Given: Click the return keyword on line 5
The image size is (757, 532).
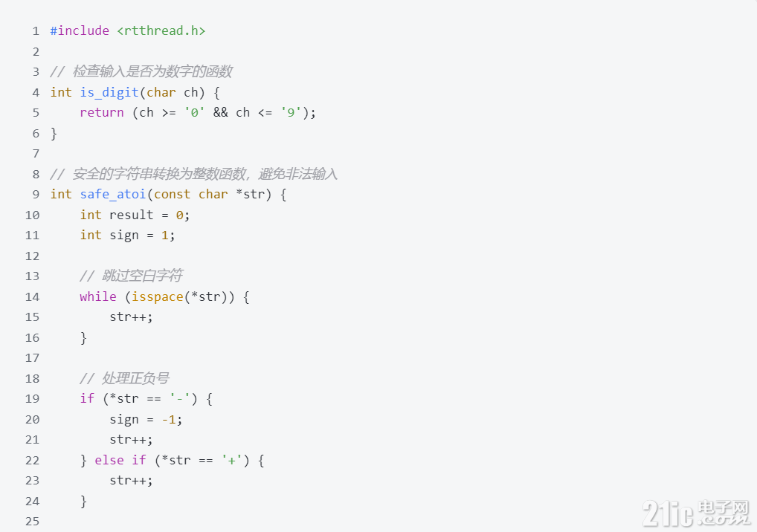Looking at the screenshot, I should coord(102,113).
